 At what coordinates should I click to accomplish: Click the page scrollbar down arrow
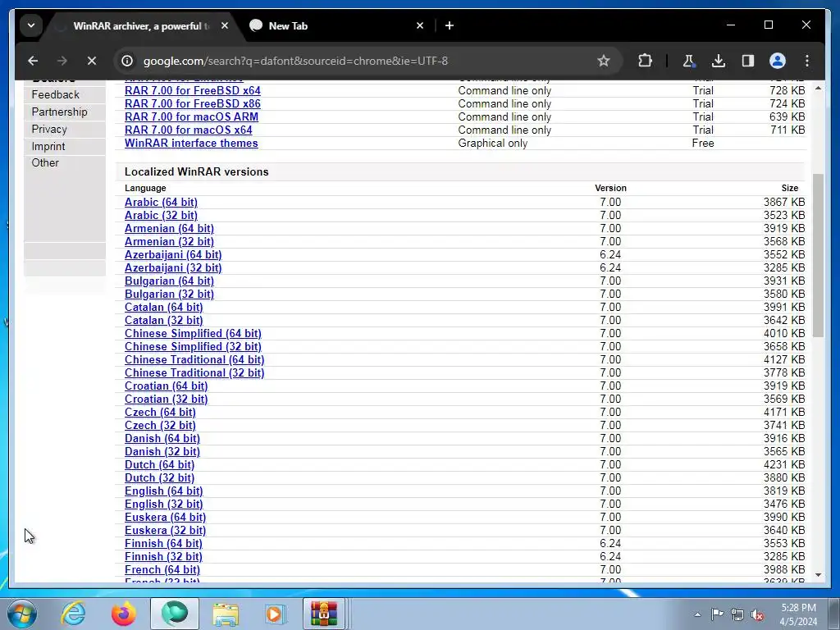[818, 575]
